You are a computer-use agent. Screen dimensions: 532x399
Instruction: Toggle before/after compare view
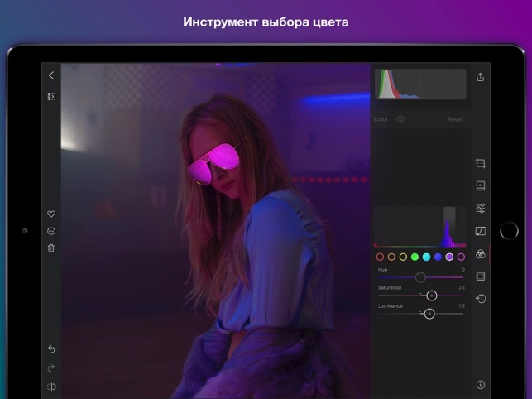(51, 387)
